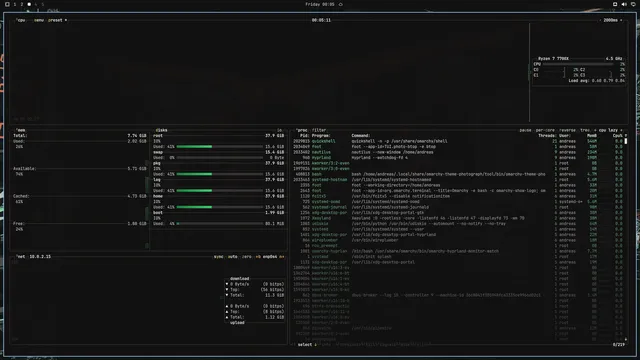This screenshot has height=360, width=640.
Task: Select the bash process row
Action: [x=457, y=174]
